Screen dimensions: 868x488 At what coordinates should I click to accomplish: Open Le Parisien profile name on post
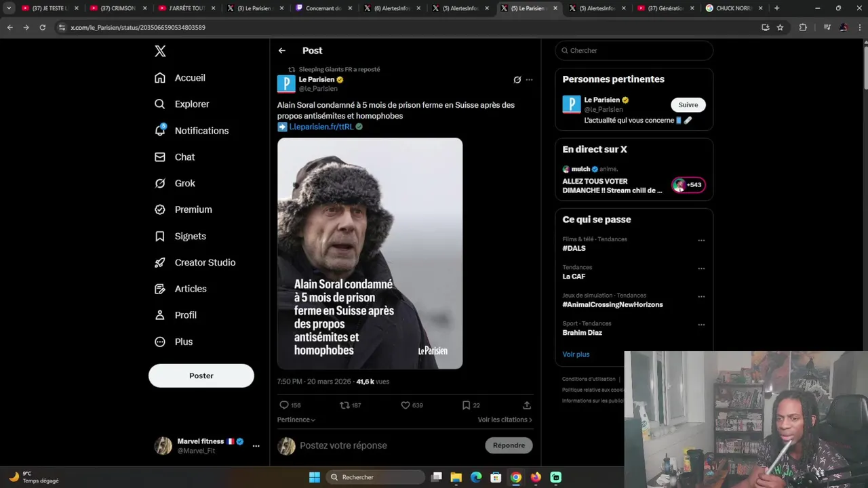317,79
